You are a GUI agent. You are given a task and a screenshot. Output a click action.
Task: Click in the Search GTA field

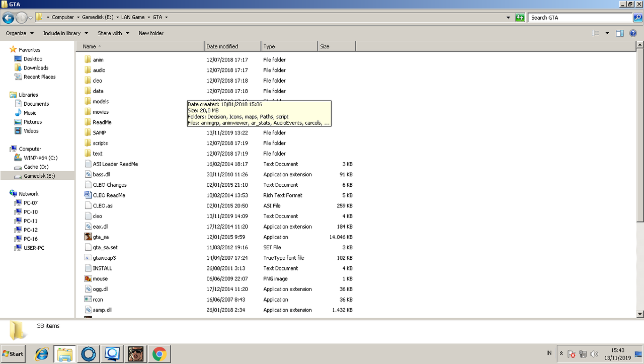click(x=581, y=18)
